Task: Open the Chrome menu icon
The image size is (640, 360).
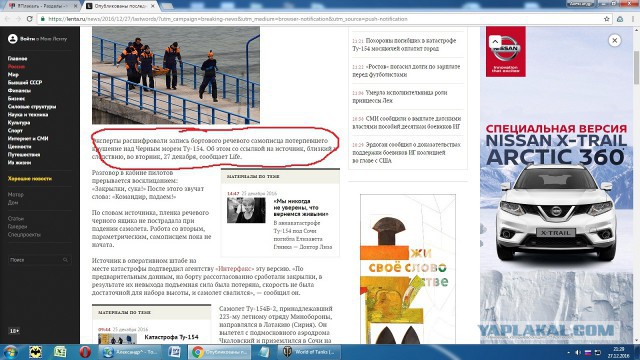Action: pos(633,19)
